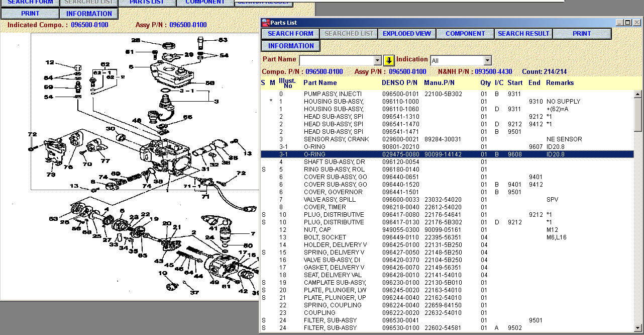Click the parts list vertical scrollbar thumb
Image resolution: width=644 pixels, height=335 pixels.
(638, 114)
